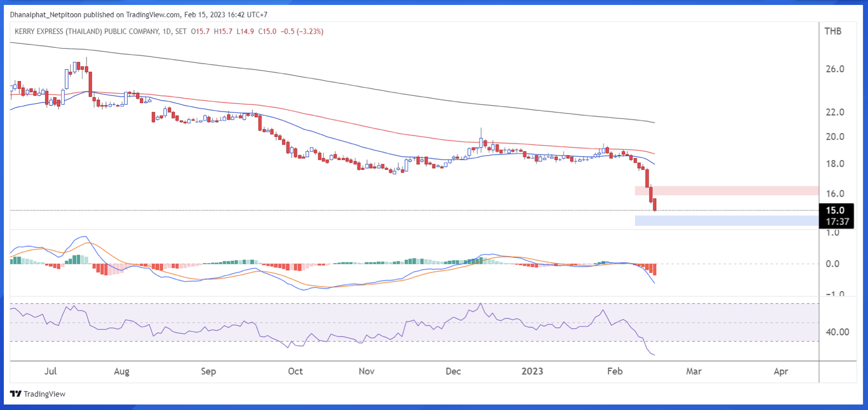This screenshot has width=868, height=410.
Task: Click the H15.7 high value
Action: 223,32
